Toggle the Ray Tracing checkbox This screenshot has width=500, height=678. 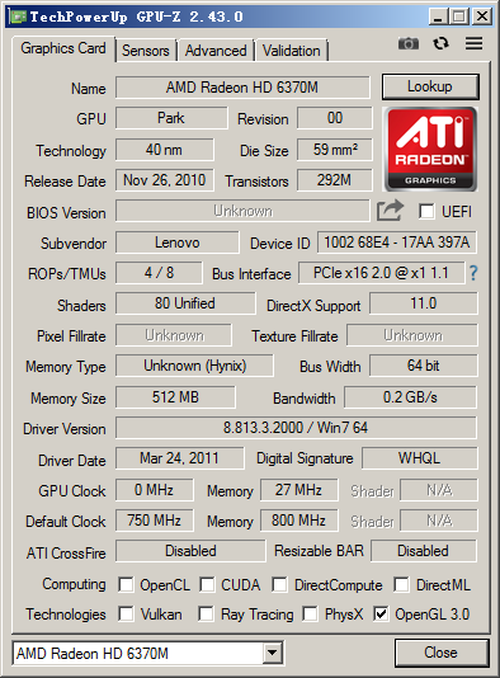pos(206,614)
